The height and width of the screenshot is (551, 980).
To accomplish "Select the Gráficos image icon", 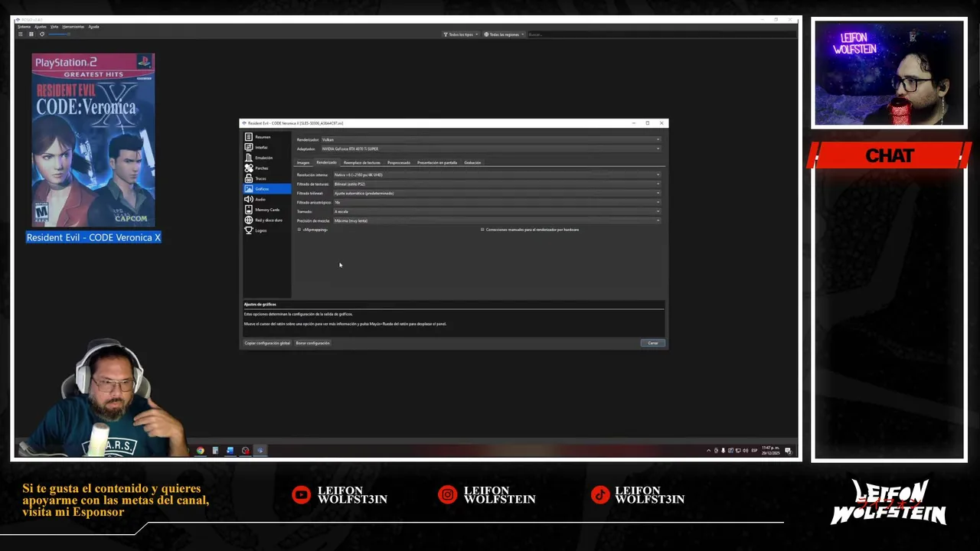I will click(x=248, y=189).
